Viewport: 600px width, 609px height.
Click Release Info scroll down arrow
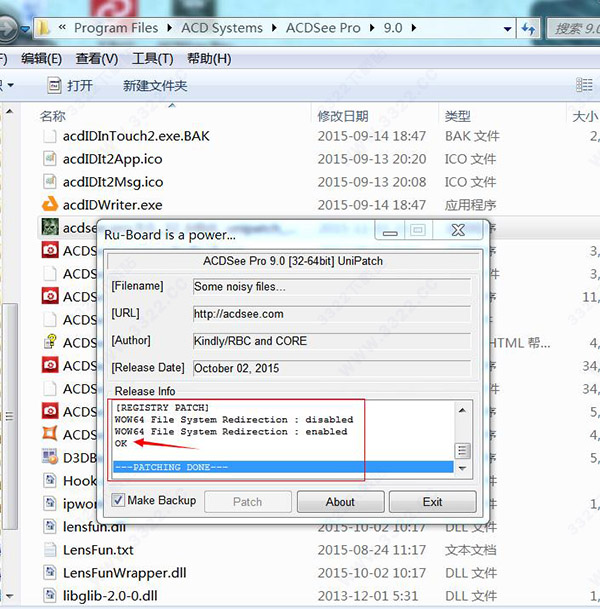[x=462, y=468]
